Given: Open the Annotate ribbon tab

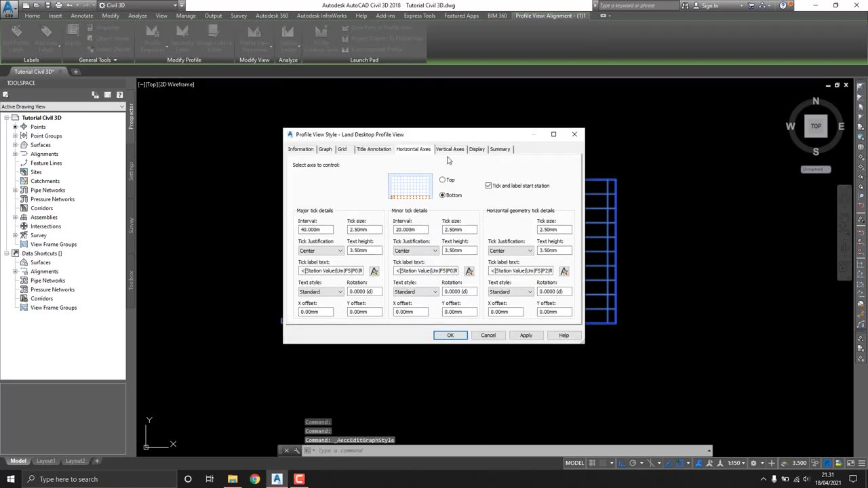Looking at the screenshot, I should (x=82, y=16).
